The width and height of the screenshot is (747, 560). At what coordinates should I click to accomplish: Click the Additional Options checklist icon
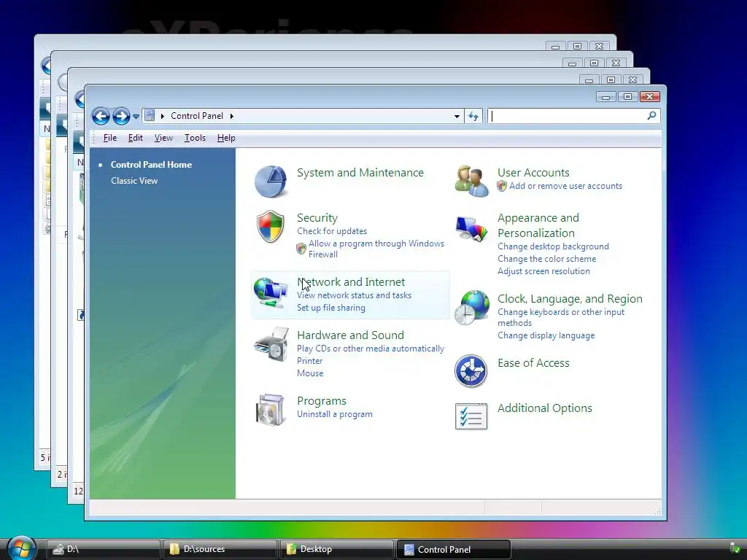[x=471, y=416]
